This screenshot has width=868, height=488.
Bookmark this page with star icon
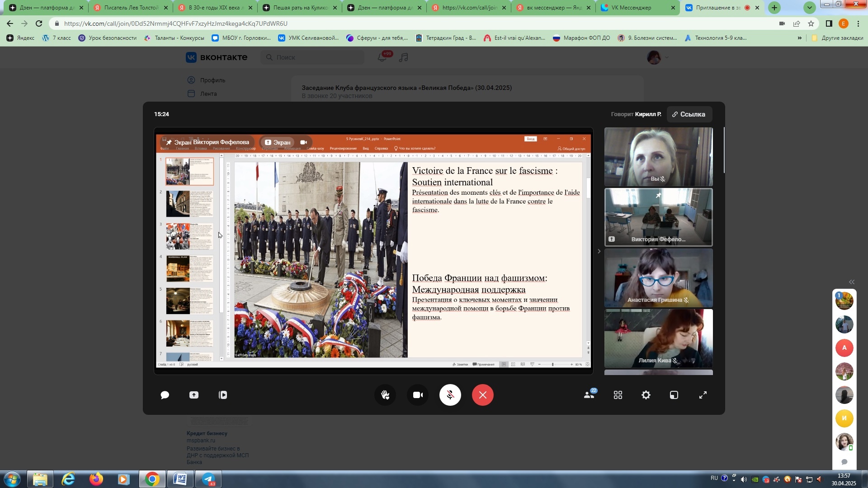811,23
